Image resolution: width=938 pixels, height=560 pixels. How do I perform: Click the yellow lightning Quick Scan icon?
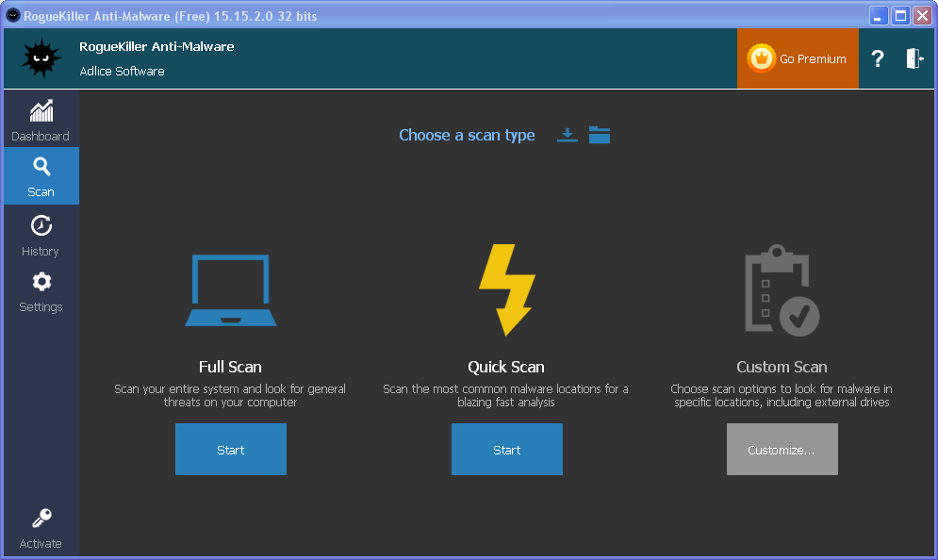coord(506,289)
